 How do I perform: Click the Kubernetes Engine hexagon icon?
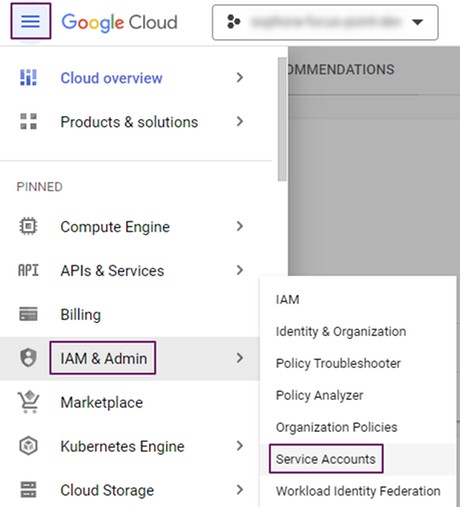(28, 446)
